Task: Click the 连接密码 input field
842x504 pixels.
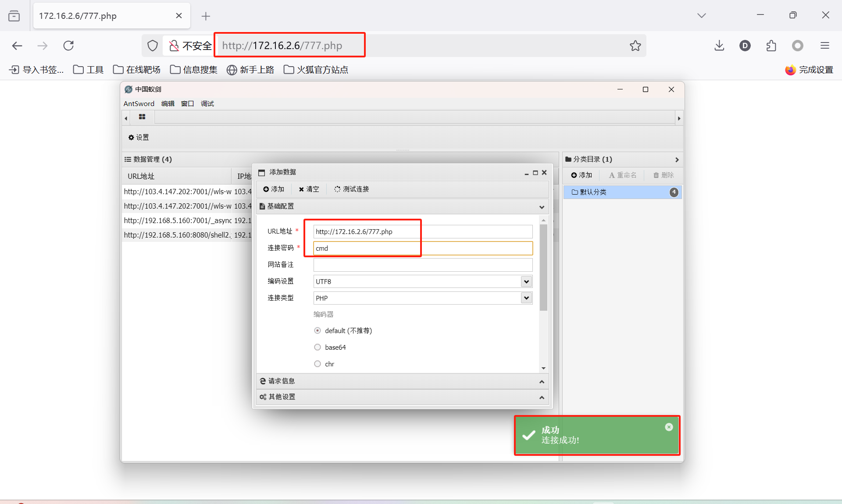Action: coord(423,248)
